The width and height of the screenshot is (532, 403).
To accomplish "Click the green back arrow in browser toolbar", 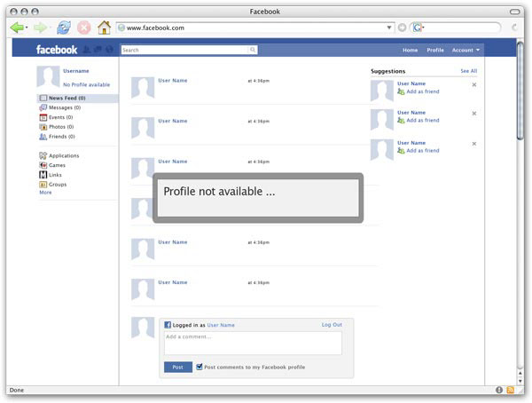I will [x=16, y=28].
